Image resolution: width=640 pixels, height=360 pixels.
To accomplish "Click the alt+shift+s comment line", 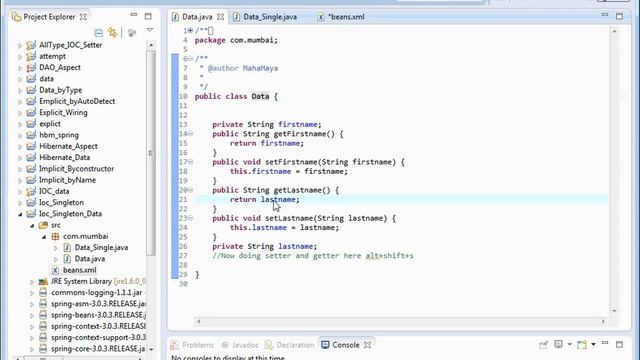I will pyautogui.click(x=313, y=256).
